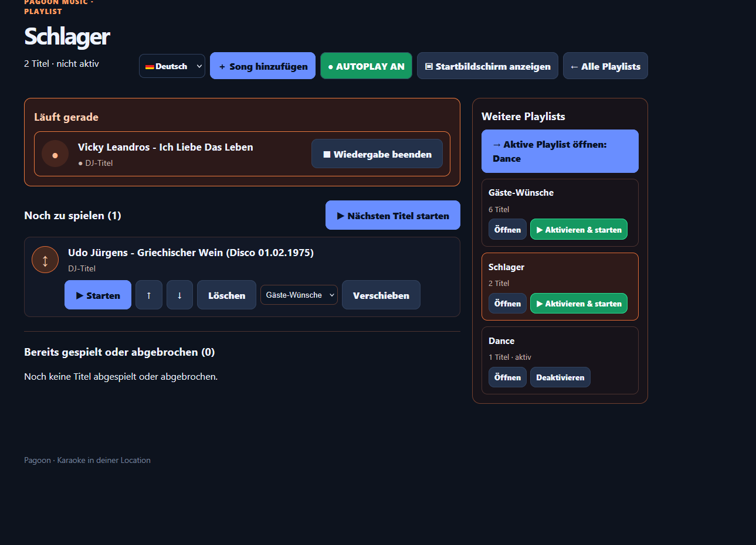Click the 1 Titel · aktiv label under Dance
The width and height of the screenshot is (756, 545).
[510, 357]
